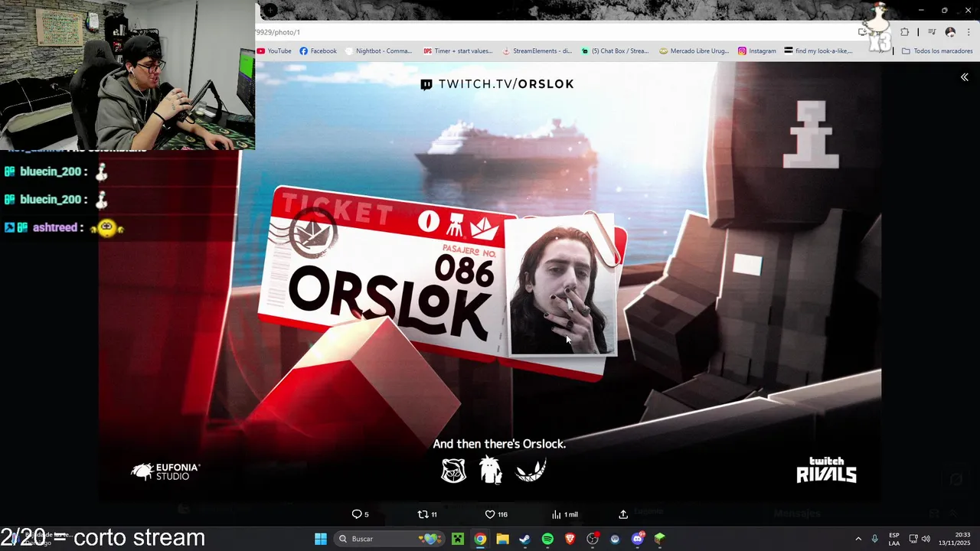View post analytics showing 1 mil

point(565,514)
